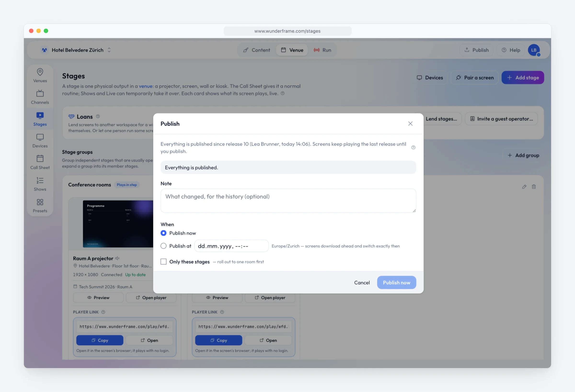
Task: Open Help in the top bar
Action: point(511,50)
